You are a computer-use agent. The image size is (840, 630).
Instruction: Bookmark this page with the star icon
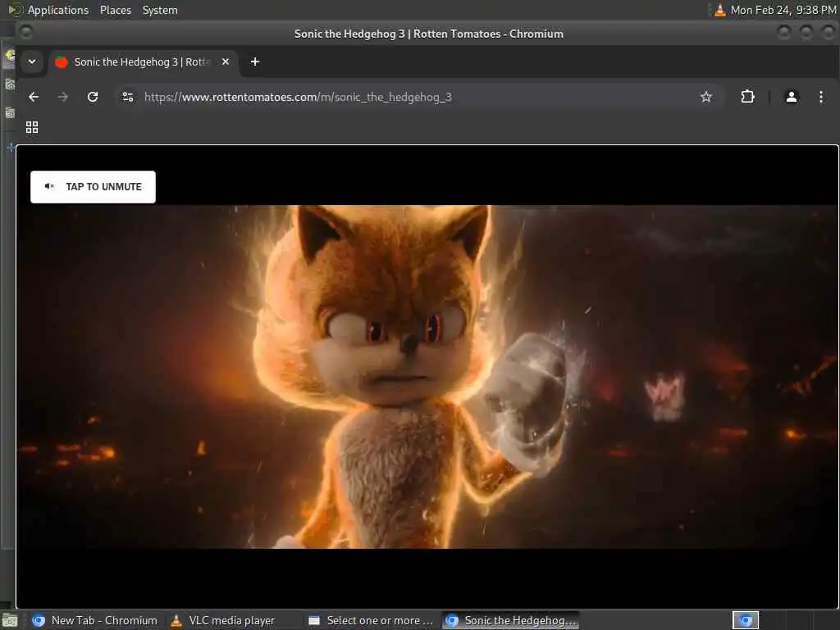click(x=706, y=97)
